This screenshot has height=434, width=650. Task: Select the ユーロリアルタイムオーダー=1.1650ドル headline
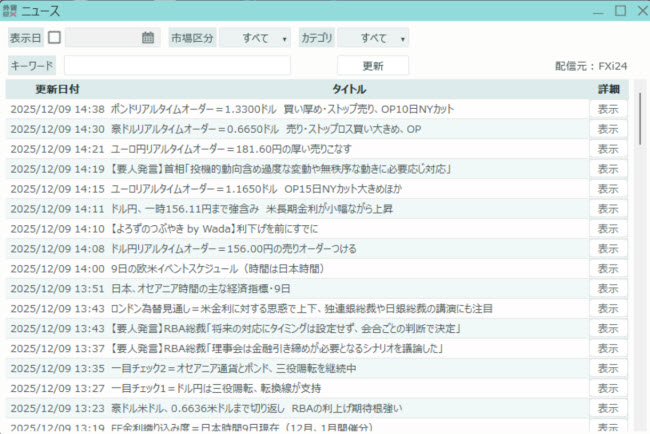(256, 189)
